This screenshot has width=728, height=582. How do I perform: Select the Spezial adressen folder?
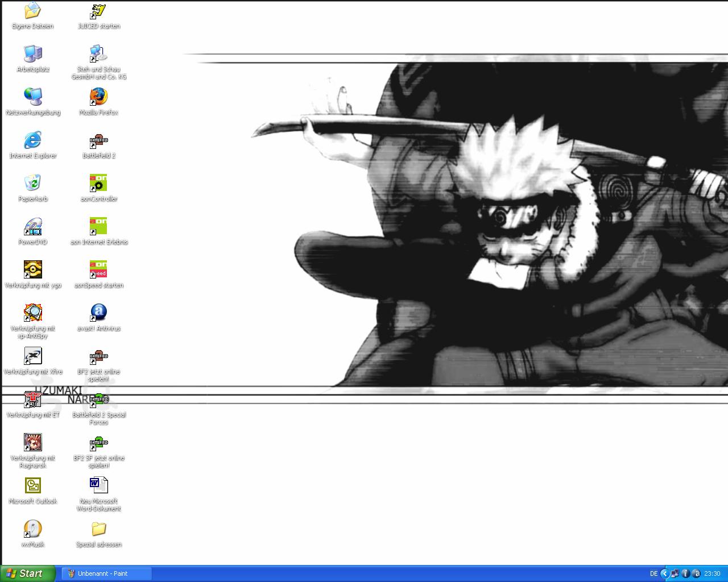coord(99,529)
